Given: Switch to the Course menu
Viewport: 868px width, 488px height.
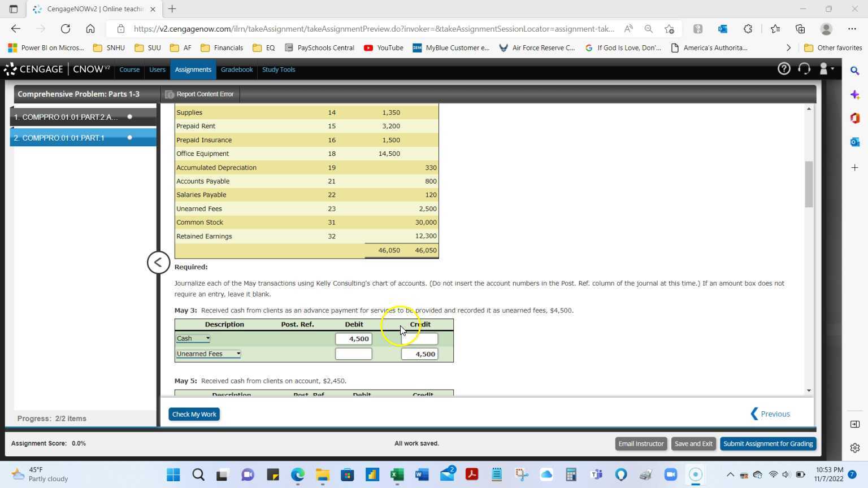Looking at the screenshot, I should tap(129, 69).
